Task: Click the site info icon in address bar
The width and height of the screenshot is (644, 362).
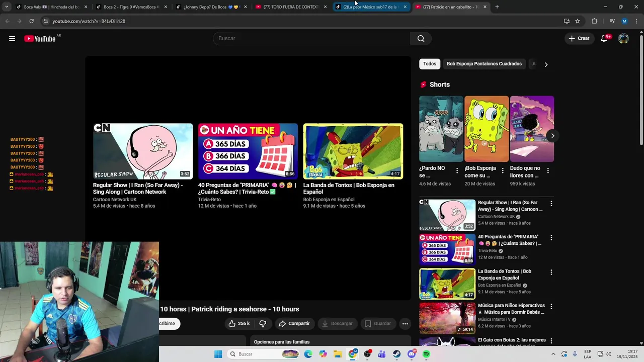Action: [x=46, y=21]
